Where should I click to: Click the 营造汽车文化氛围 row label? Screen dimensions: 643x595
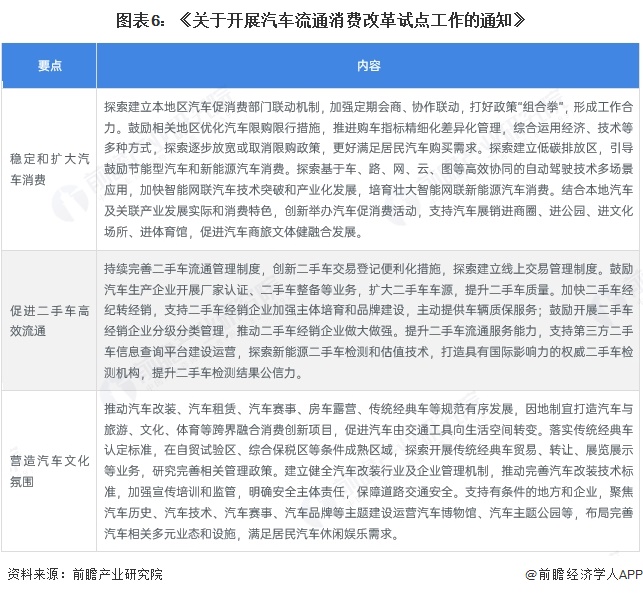(50, 471)
